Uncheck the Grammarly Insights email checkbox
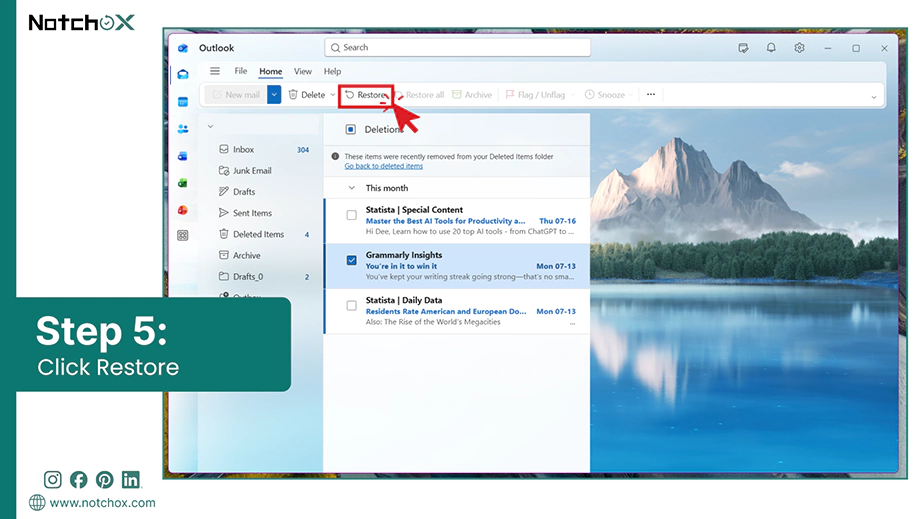922x519 pixels. pyautogui.click(x=352, y=260)
